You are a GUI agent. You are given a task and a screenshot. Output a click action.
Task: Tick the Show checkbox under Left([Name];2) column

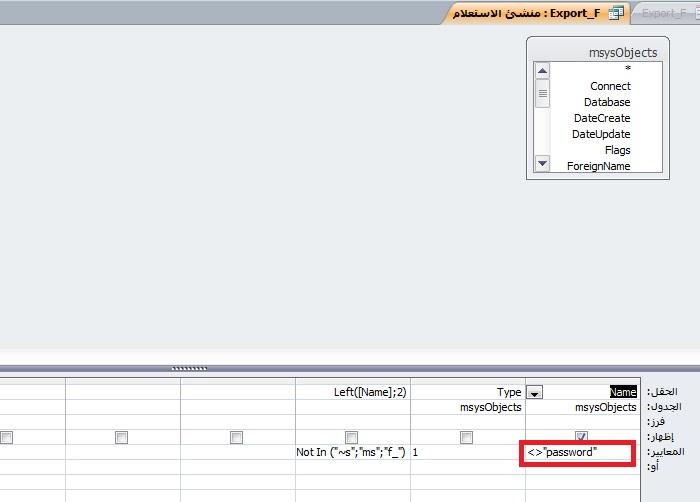[351, 437]
